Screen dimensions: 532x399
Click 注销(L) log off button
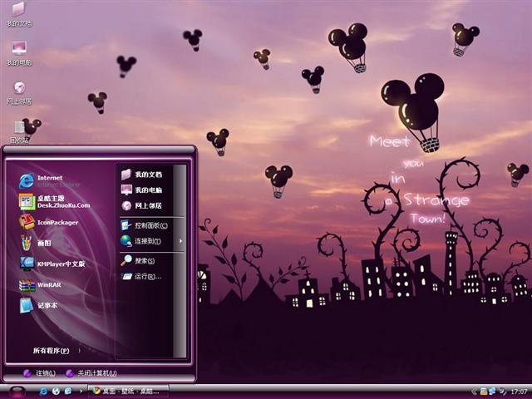39,373
